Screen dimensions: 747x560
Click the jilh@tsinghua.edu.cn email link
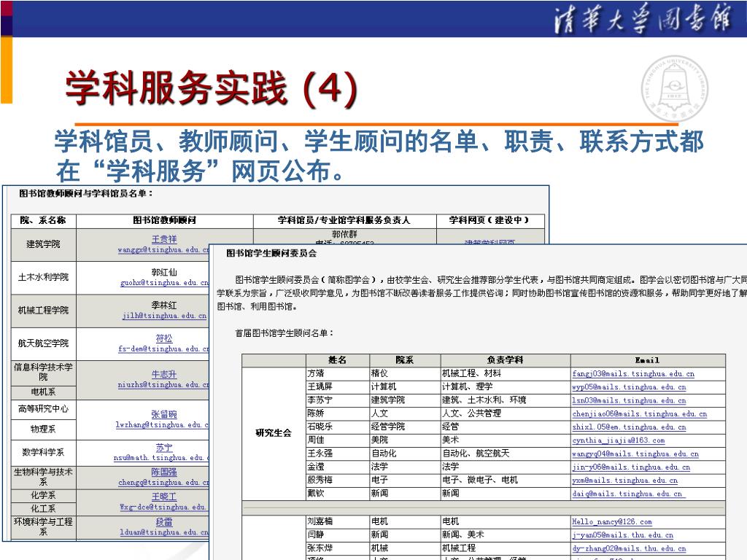164,316
